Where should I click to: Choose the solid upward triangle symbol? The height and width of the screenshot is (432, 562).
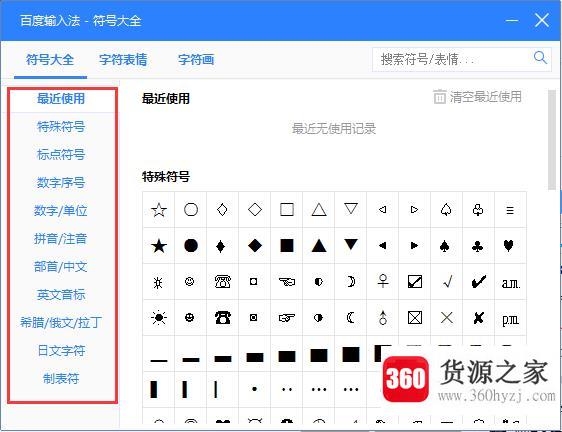point(319,246)
